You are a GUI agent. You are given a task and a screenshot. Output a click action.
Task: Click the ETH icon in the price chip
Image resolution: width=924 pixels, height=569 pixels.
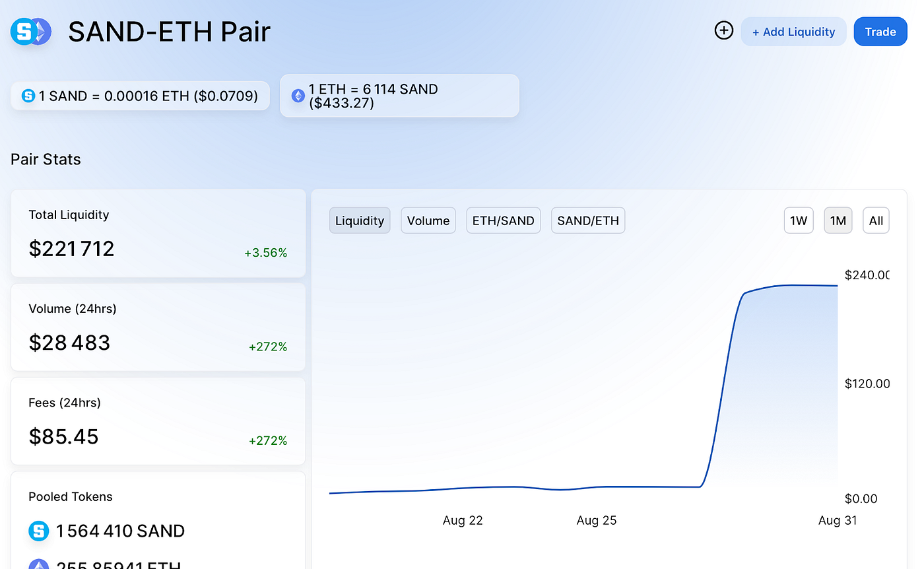(x=298, y=96)
